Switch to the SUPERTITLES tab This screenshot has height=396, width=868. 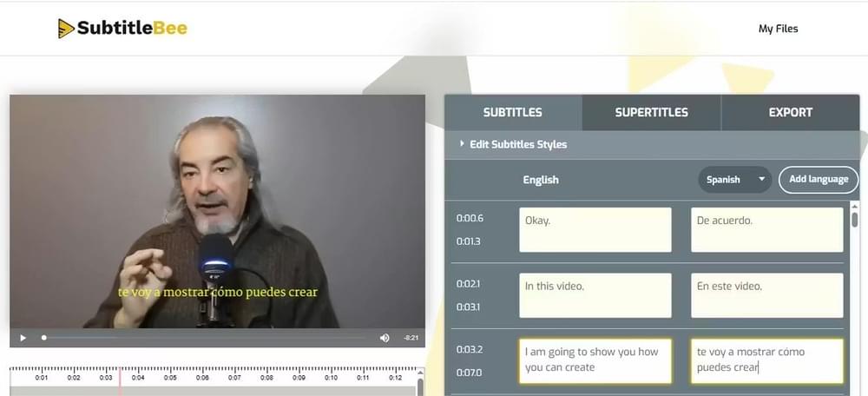coord(651,112)
